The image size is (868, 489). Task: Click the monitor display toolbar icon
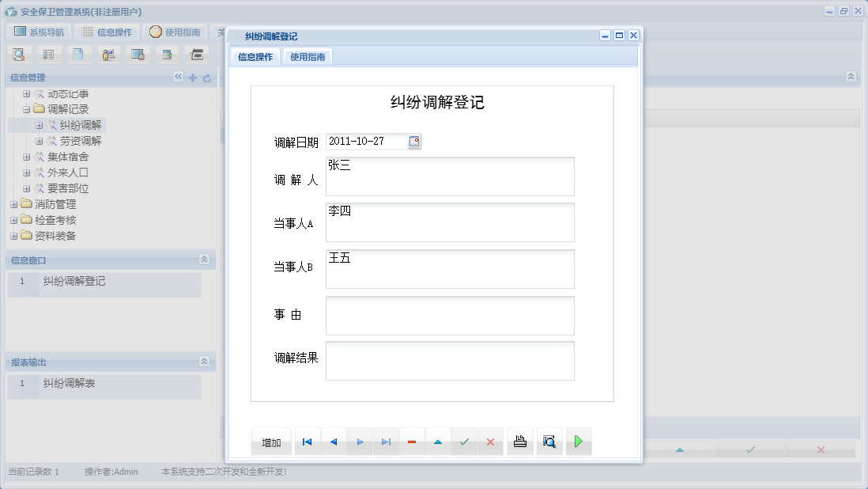click(x=138, y=54)
